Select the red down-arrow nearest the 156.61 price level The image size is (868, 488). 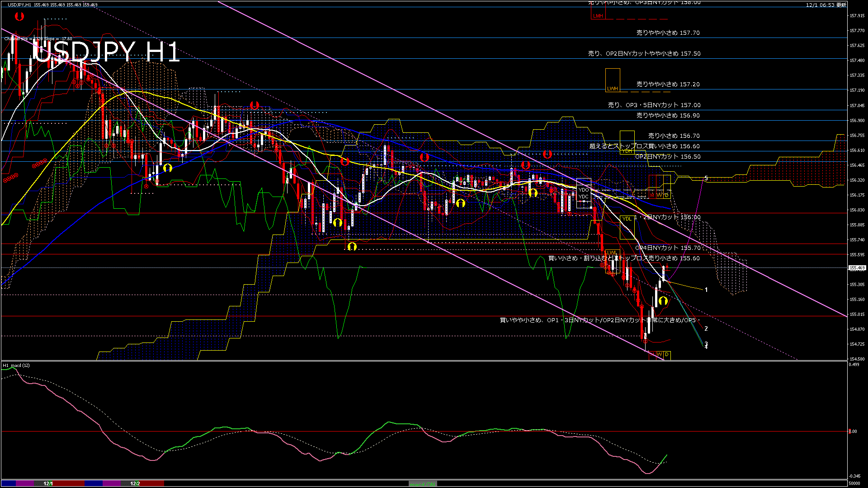(x=547, y=155)
